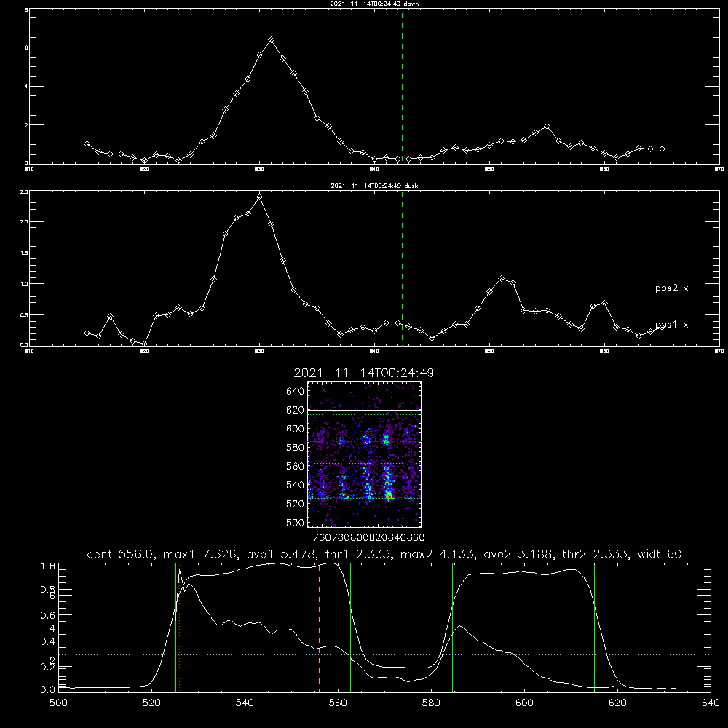Click the right green dashed line in dawn plot
Image resolution: width=728 pixels, height=728 pixels.
click(x=402, y=87)
